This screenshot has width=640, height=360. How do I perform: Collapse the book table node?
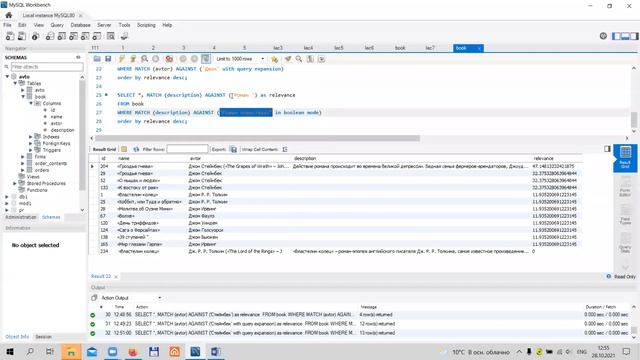click(23, 96)
